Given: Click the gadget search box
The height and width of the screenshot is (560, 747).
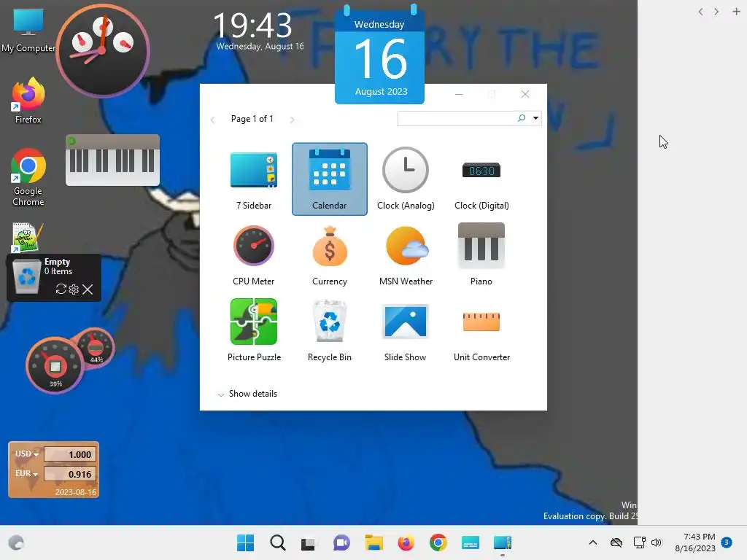Looking at the screenshot, I should point(457,118).
